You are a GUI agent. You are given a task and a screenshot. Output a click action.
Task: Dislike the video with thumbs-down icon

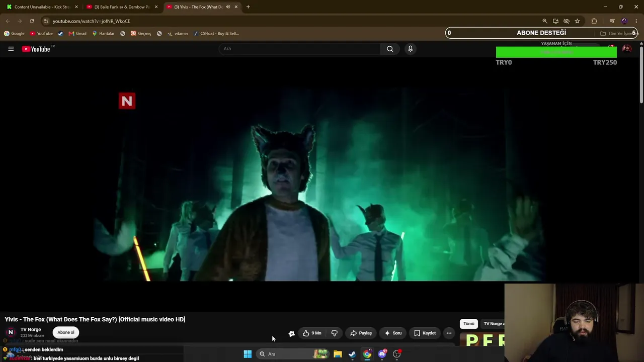[x=335, y=333]
